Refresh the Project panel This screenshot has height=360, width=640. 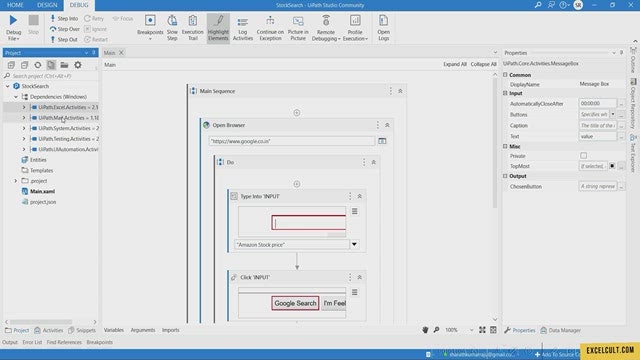[x=38, y=65]
